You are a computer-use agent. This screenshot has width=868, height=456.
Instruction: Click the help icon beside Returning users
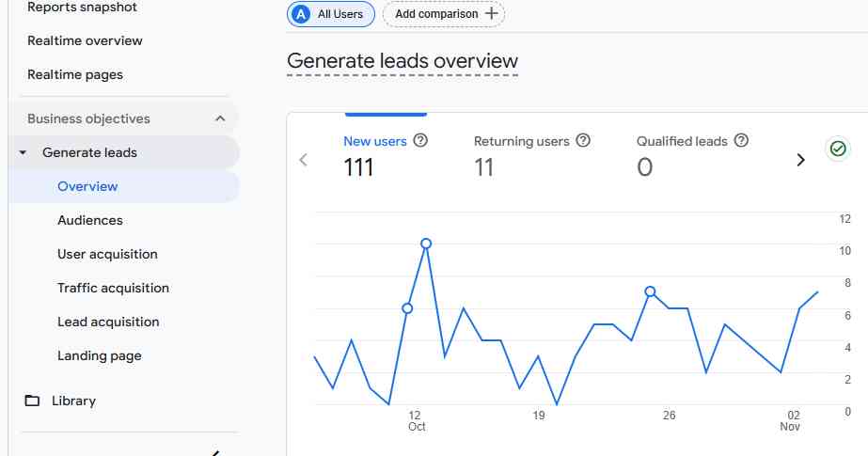click(x=583, y=141)
